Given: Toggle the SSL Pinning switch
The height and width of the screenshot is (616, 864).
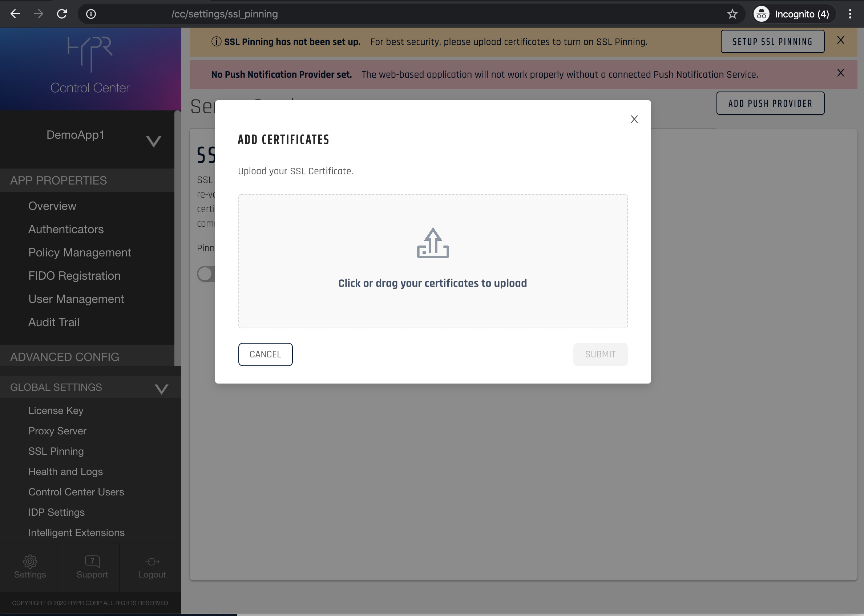Looking at the screenshot, I should pos(206,274).
